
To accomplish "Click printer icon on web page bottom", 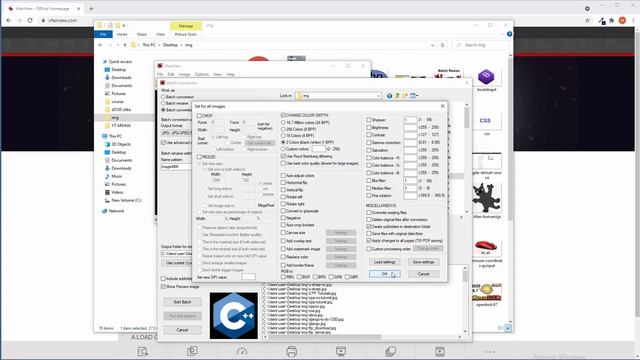I will (x=291, y=351).
